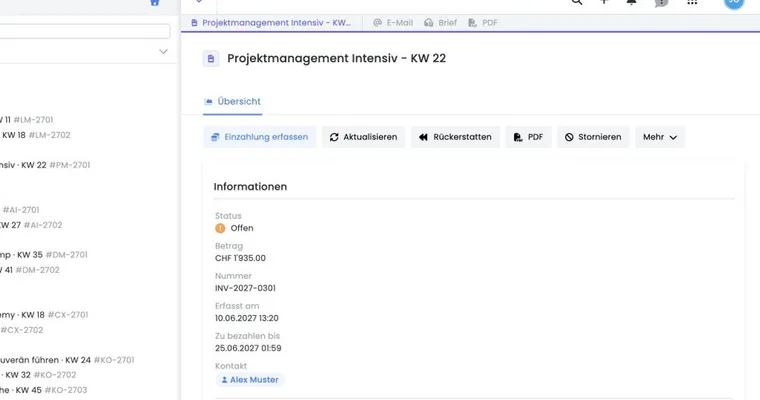The image size is (760, 400).
Task: Expand the Mehr dropdown
Action: 660,137
